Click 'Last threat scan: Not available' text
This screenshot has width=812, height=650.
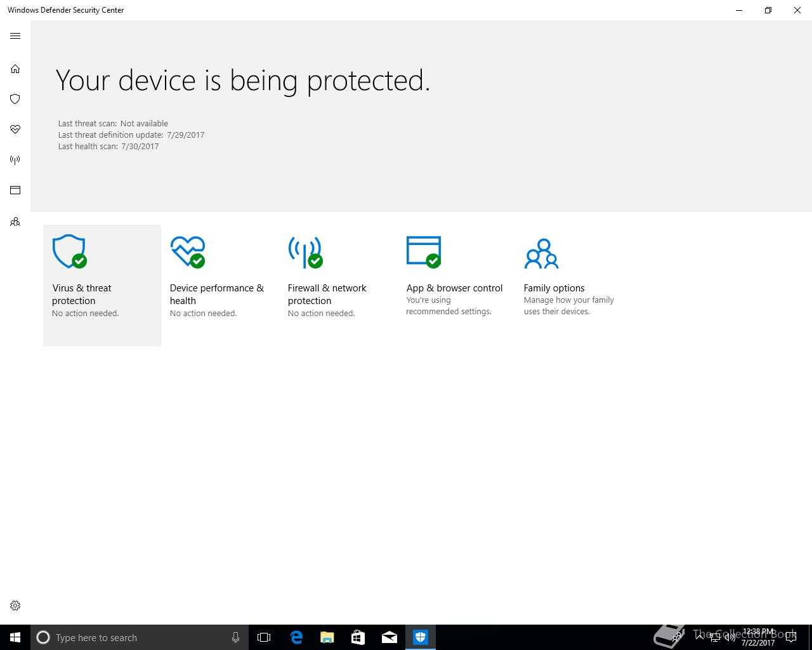(x=114, y=124)
